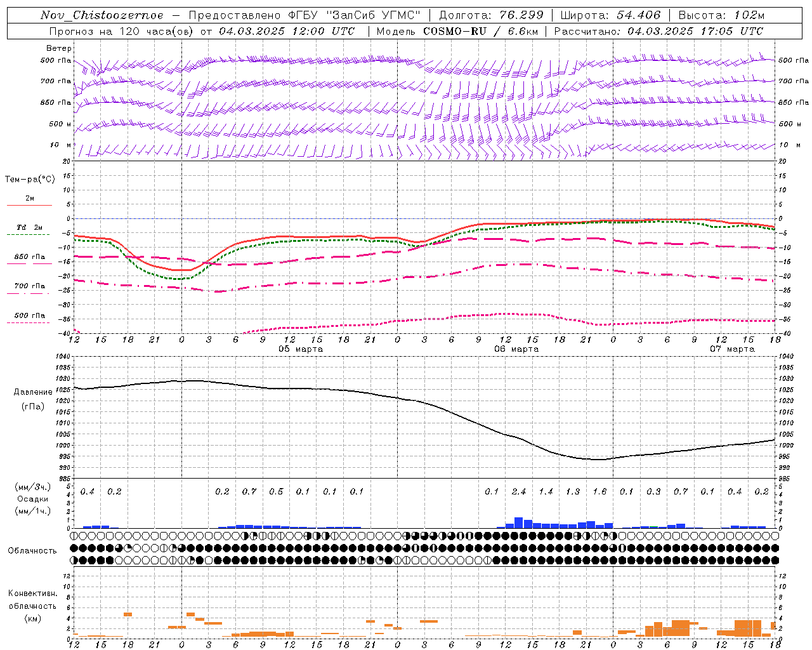Click the 'Облачность' cloud cover label
The width and height of the screenshot is (812, 650).
[32, 551]
